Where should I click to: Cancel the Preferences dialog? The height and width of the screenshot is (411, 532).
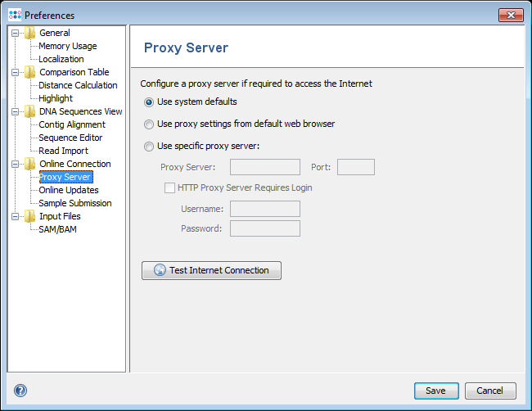pyautogui.click(x=489, y=391)
